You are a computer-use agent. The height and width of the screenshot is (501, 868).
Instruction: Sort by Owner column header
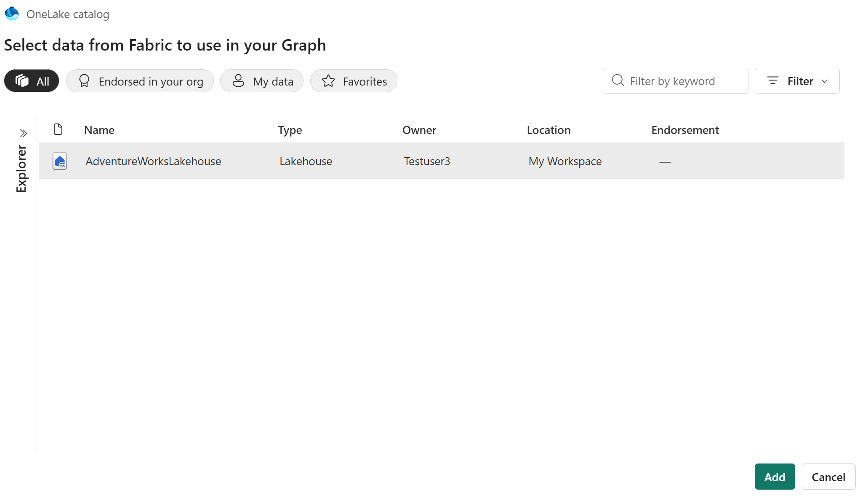tap(419, 130)
